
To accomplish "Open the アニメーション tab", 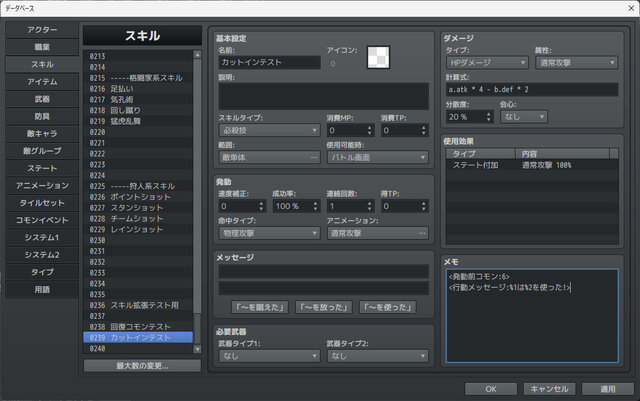I will (x=42, y=185).
